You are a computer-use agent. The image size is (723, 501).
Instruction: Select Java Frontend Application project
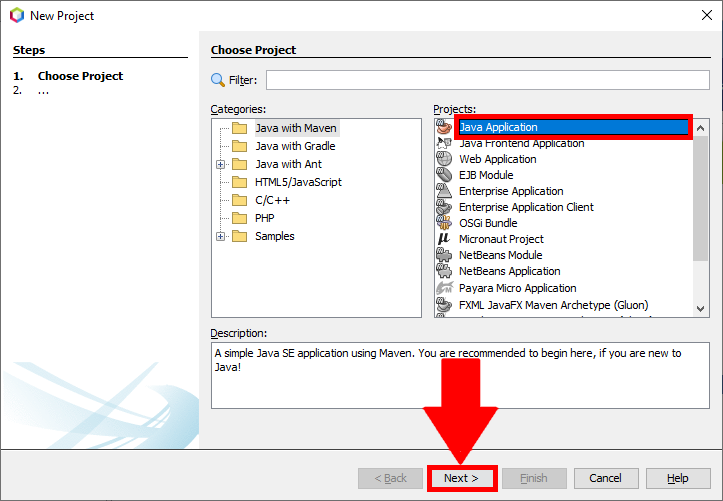point(522,143)
